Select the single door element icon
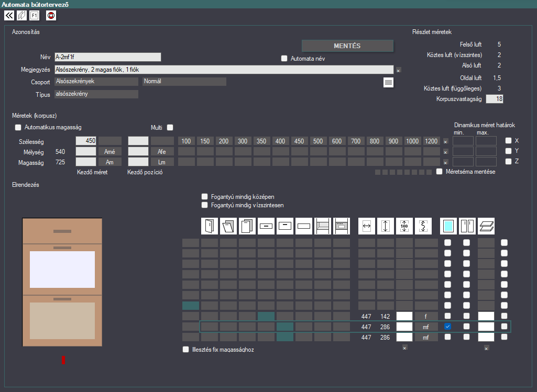This screenshot has width=537, height=392. (x=209, y=226)
